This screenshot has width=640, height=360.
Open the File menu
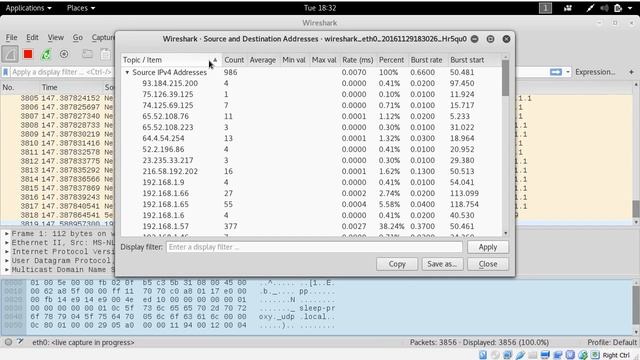pos(11,38)
